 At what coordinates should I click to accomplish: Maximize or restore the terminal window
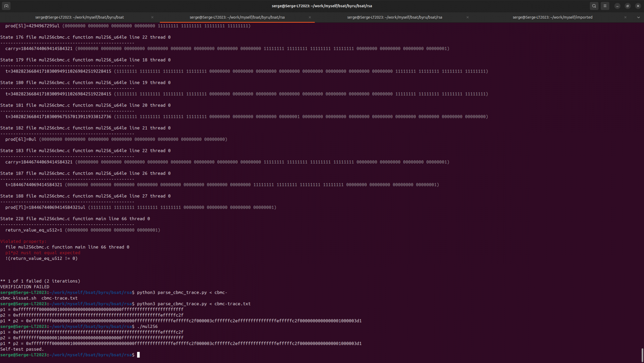click(x=627, y=6)
